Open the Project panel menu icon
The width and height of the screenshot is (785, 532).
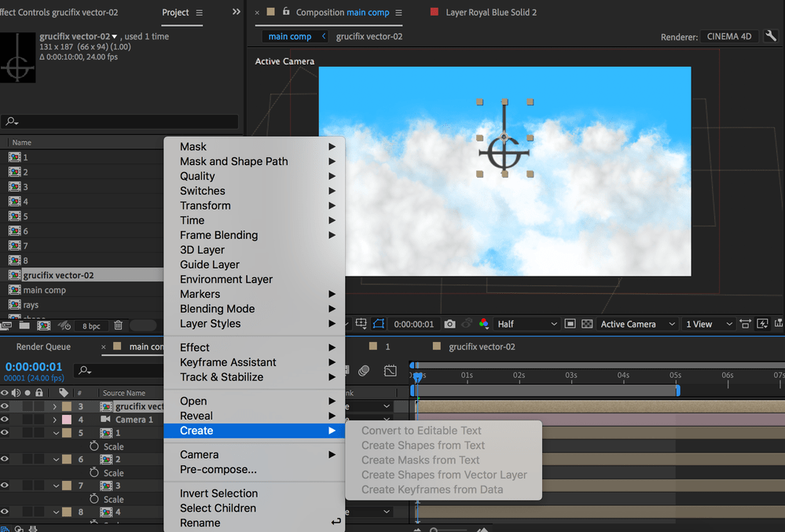point(200,13)
